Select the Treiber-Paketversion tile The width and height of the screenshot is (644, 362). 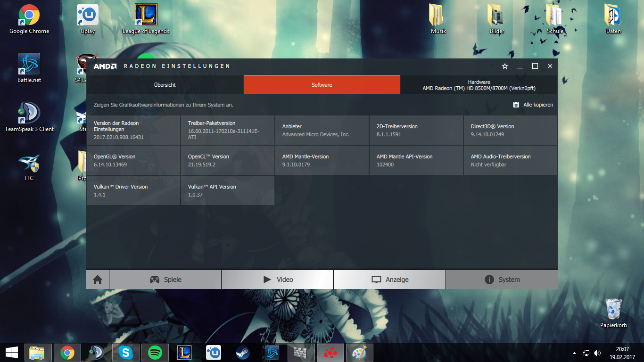coord(228,130)
